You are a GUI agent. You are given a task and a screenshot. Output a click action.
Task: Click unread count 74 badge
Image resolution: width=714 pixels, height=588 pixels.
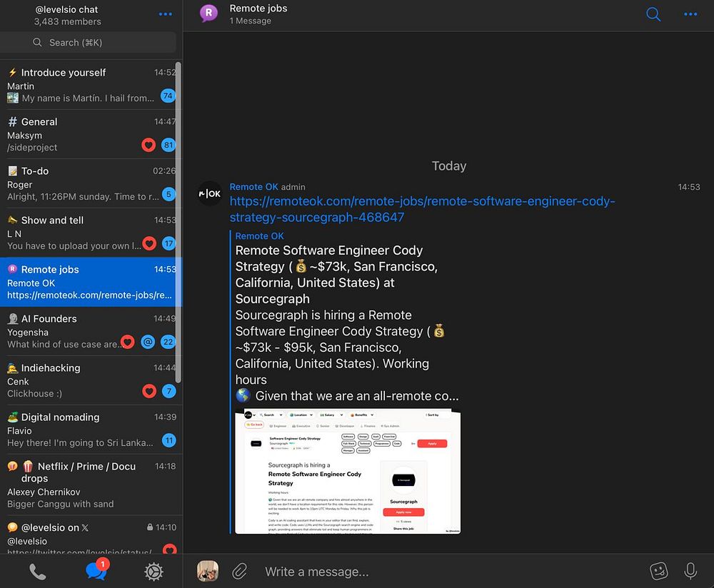pyautogui.click(x=168, y=96)
